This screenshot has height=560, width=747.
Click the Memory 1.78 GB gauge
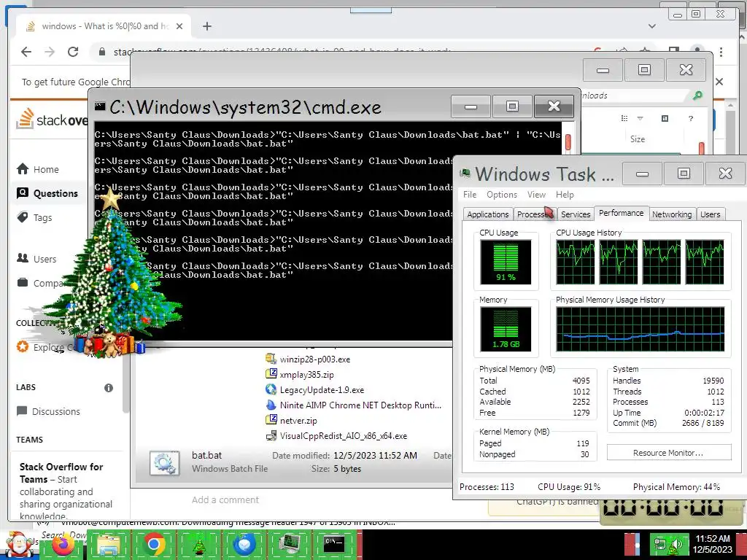coord(506,329)
